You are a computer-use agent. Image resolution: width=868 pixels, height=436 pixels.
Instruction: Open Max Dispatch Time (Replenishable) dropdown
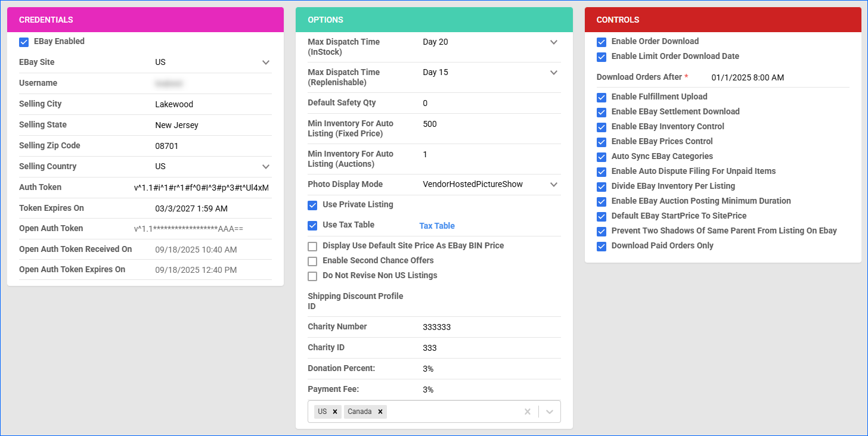point(553,73)
